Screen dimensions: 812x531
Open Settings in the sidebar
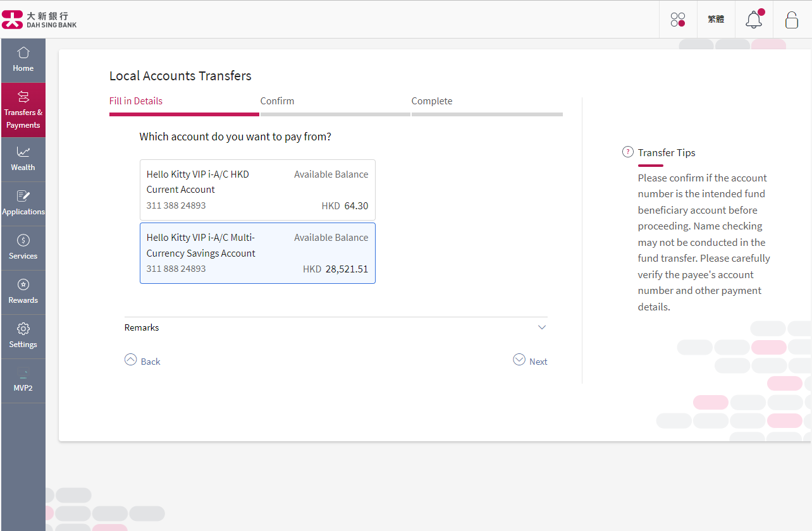(x=23, y=336)
